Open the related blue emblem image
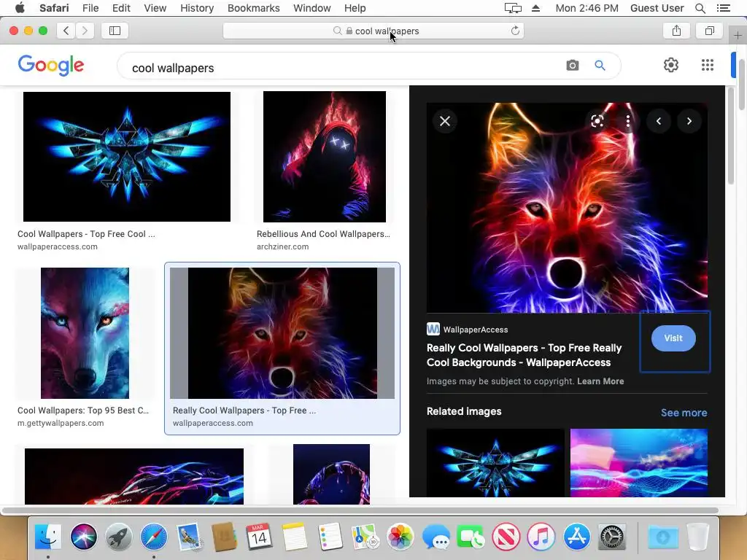Screen dimensions: 747x560 click(495, 462)
